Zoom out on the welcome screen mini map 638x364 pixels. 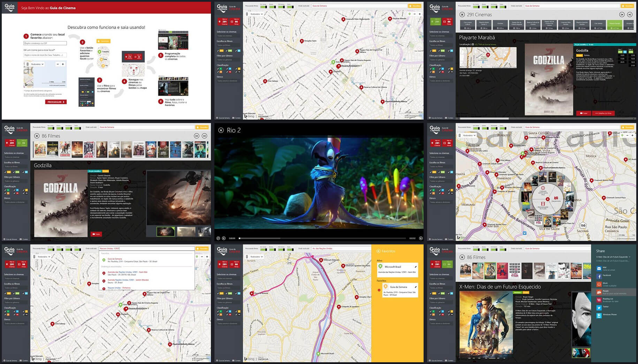tap(58, 64)
